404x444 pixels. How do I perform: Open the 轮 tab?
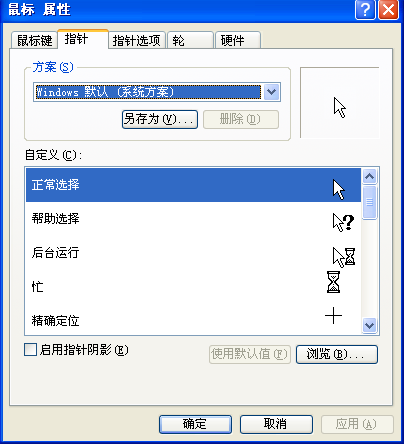pos(190,40)
